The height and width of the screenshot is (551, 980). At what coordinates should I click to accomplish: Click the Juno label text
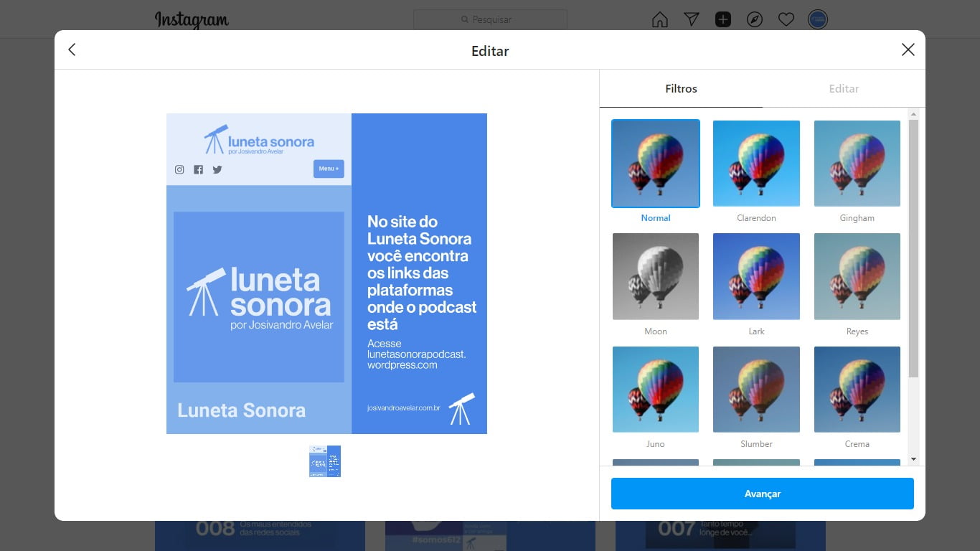pos(656,444)
